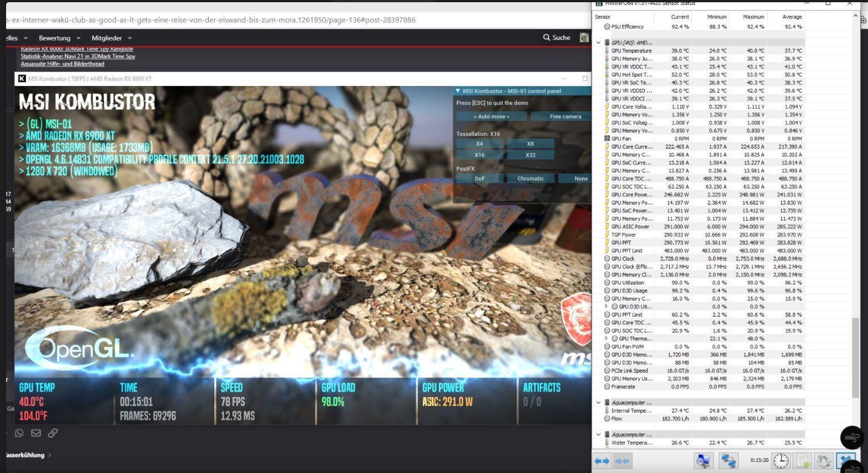The height and width of the screenshot is (473, 868).
Task: Start logging with the sheet plus icon
Action: point(803,461)
